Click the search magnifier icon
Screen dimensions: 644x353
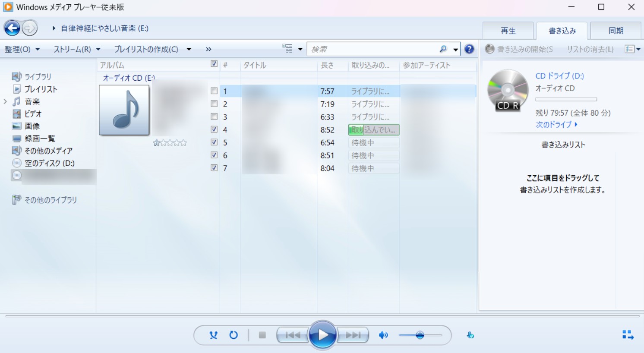[443, 49]
